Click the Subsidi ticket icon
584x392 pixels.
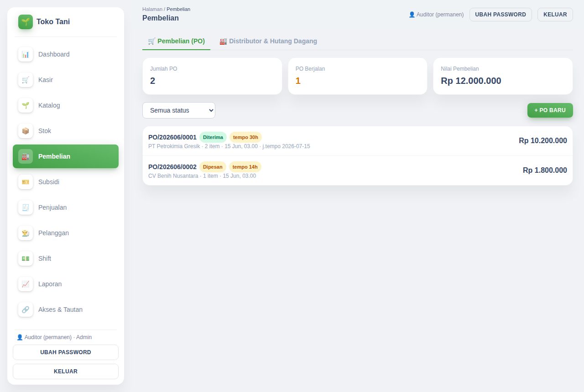point(26,182)
